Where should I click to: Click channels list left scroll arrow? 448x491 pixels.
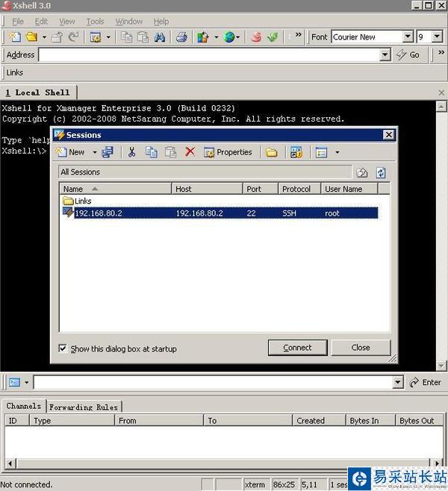[10, 463]
